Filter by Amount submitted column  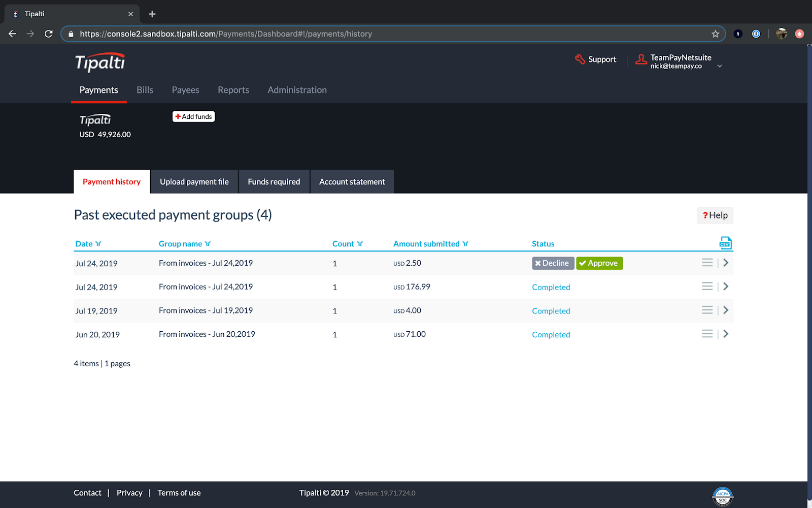(465, 244)
